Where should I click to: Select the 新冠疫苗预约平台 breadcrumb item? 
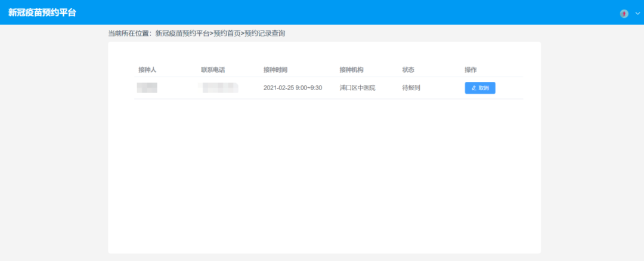(x=182, y=33)
